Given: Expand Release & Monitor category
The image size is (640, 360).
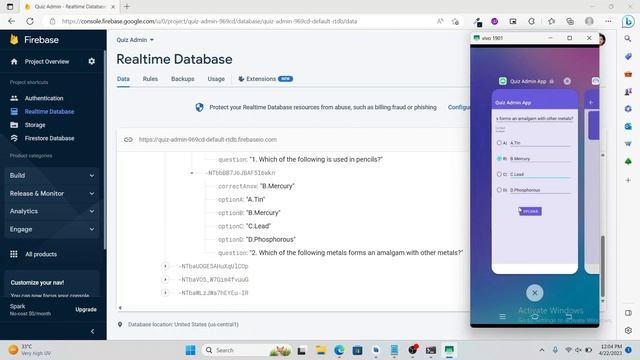Looking at the screenshot, I should point(52,193).
